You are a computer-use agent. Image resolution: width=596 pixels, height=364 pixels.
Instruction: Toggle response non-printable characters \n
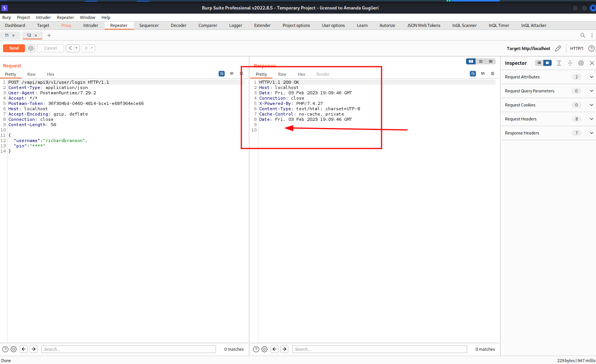[x=483, y=73]
